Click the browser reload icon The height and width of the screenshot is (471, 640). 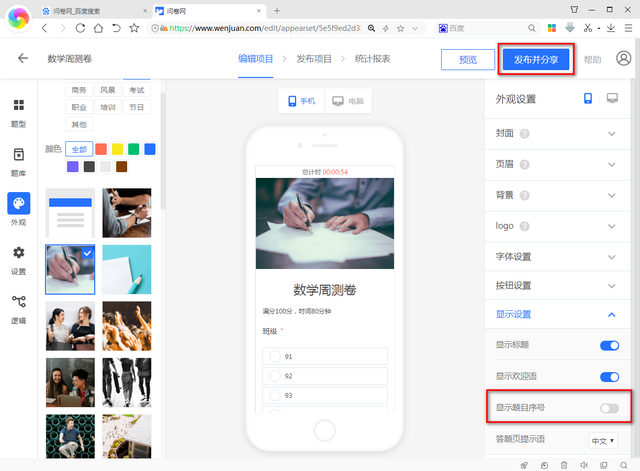(80, 28)
